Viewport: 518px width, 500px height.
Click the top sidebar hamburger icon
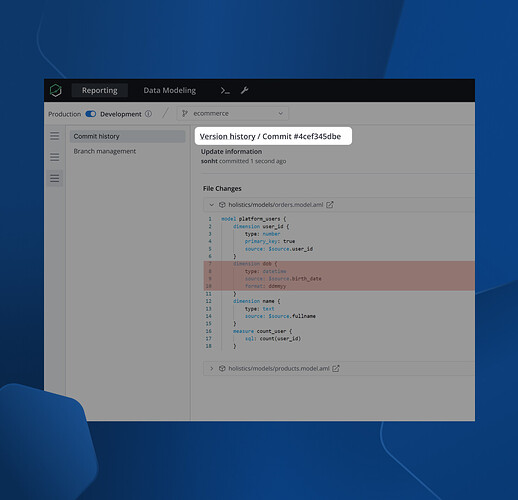click(55, 136)
